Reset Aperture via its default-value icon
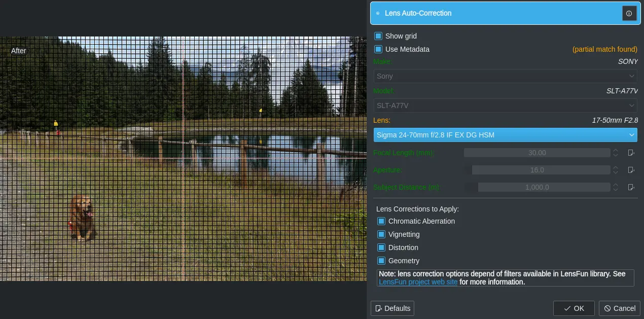 click(x=631, y=170)
